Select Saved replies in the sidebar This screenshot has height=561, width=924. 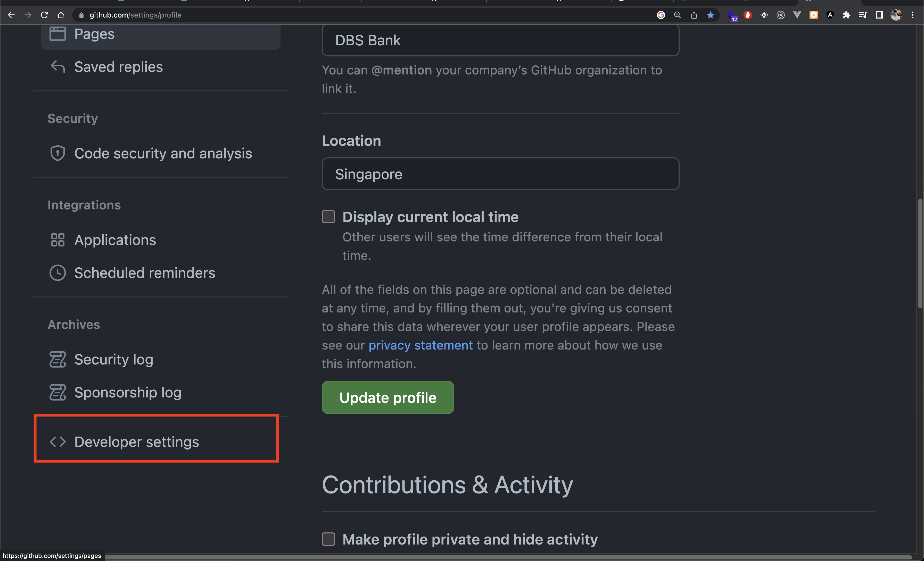[x=119, y=67]
